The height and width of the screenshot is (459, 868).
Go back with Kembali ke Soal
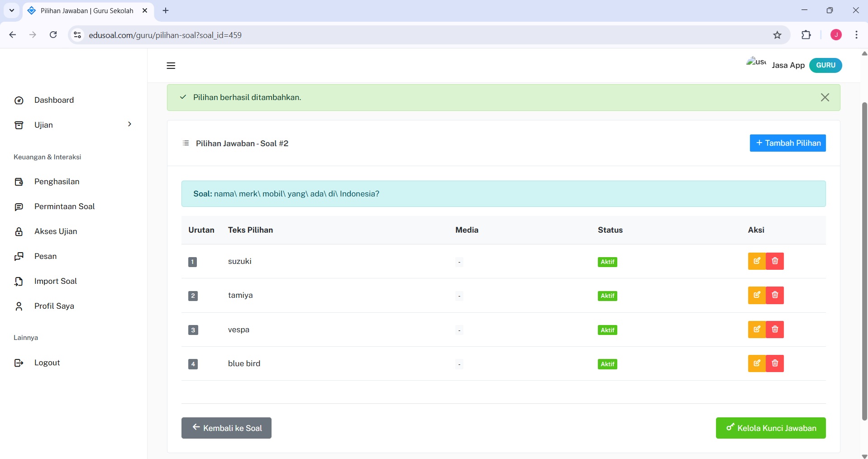coord(226,428)
